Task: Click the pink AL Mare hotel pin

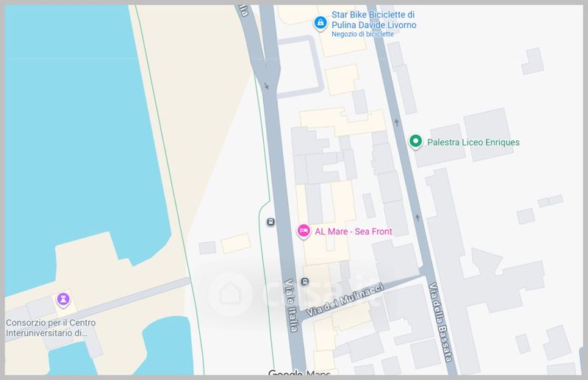Action: coord(303,231)
